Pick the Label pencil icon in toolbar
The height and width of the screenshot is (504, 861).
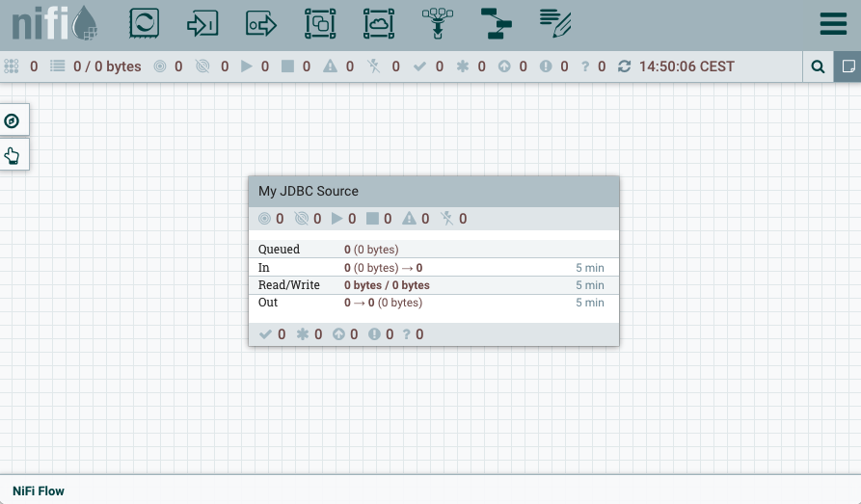[555, 24]
